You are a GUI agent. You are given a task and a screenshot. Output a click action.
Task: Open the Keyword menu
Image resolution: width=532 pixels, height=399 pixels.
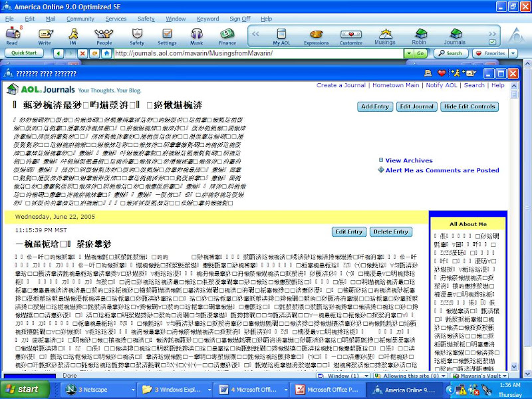207,19
